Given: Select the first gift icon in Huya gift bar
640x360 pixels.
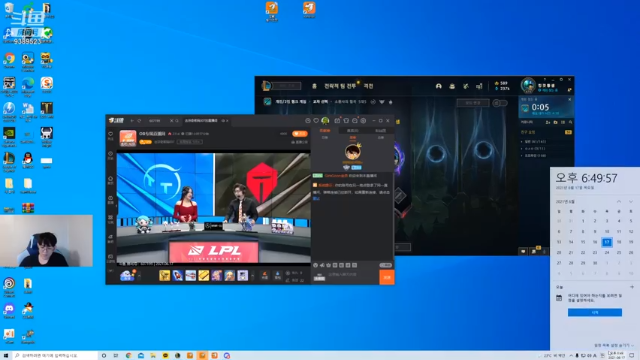Looking at the screenshot, I should click(x=164, y=276).
